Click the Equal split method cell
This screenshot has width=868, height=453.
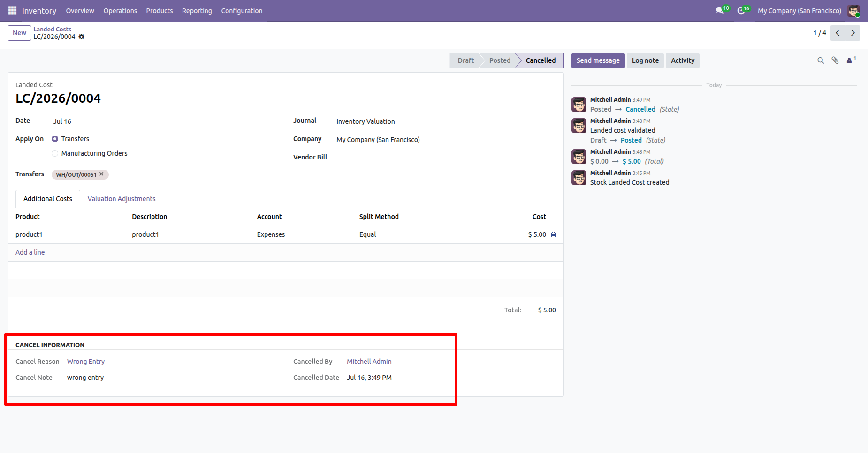(x=368, y=234)
